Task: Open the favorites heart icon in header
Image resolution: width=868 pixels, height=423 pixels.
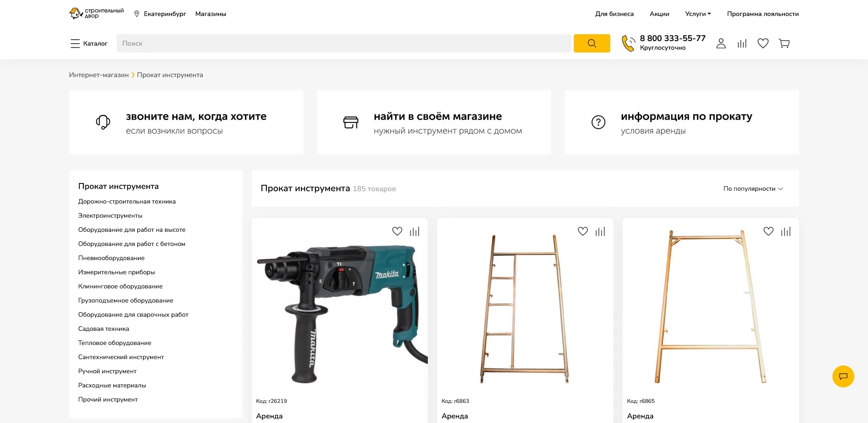Action: pyautogui.click(x=763, y=43)
